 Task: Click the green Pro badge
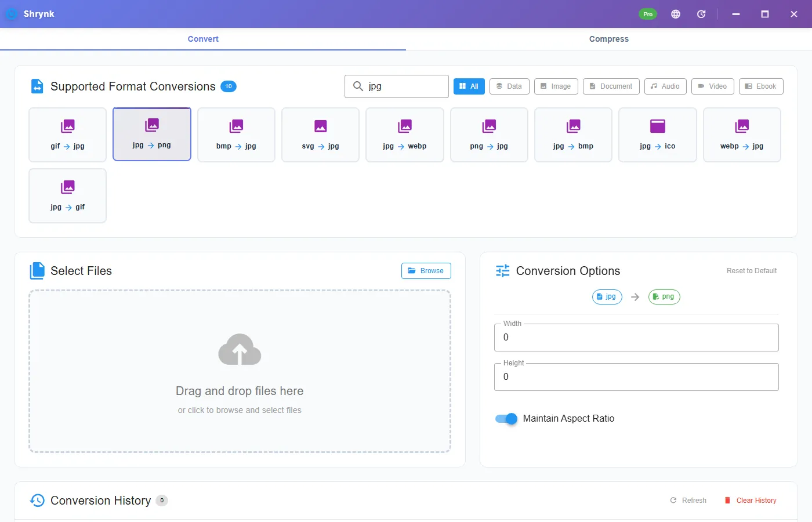coord(648,14)
